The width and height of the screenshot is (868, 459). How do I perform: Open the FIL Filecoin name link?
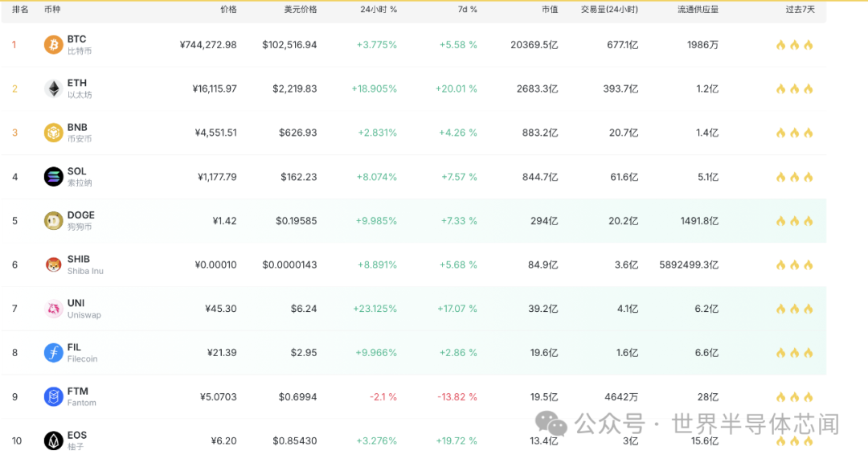[82, 353]
